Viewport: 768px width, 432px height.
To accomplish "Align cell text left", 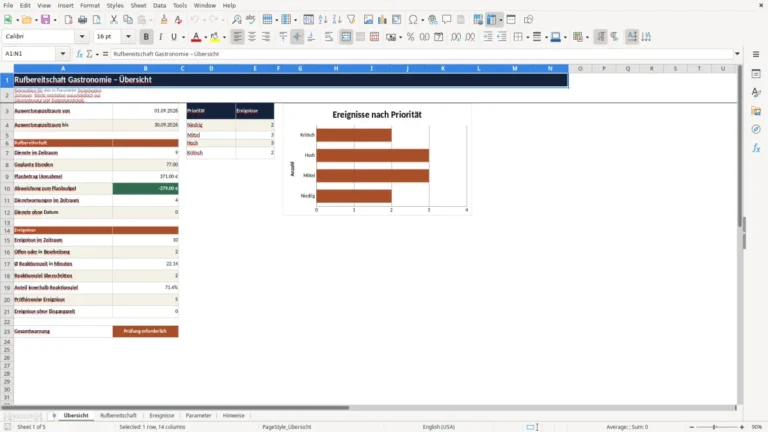I will (238, 37).
